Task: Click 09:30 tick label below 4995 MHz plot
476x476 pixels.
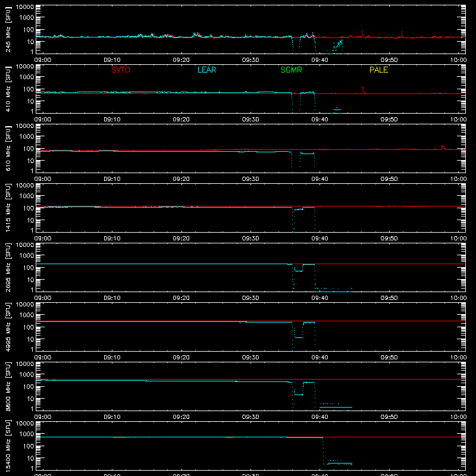Action: pos(250,358)
